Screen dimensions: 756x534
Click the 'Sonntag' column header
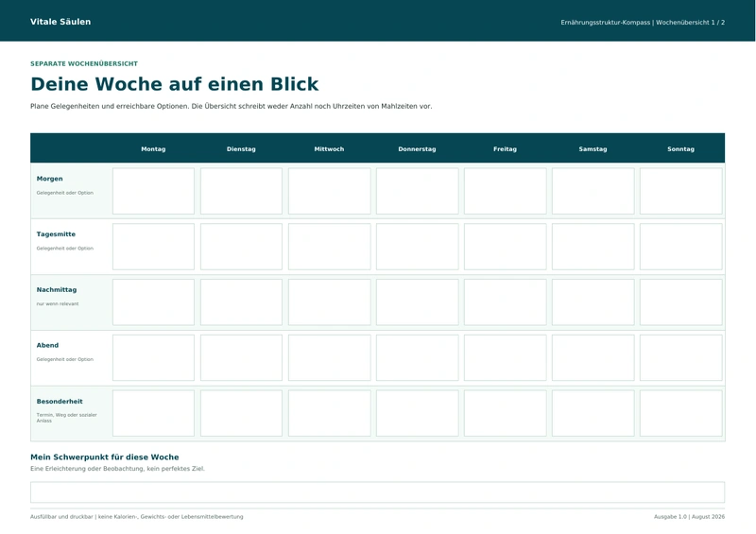680,149
